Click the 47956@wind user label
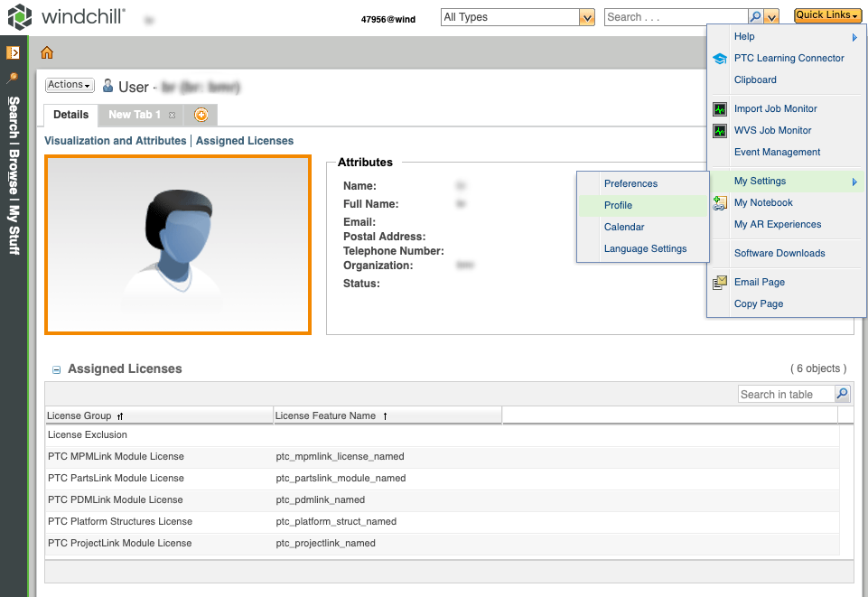Image resolution: width=868 pixels, height=597 pixels. point(388,19)
